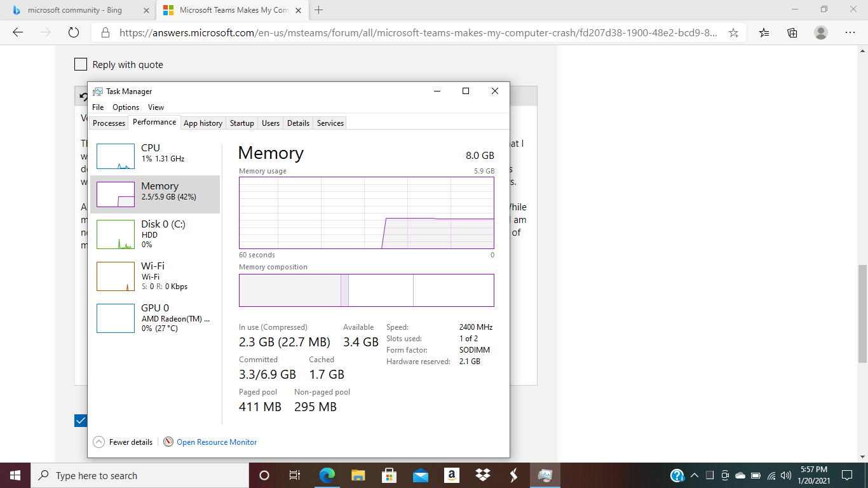Open GPU 0 performance view
The width and height of the screenshot is (868, 488).
pos(155,318)
